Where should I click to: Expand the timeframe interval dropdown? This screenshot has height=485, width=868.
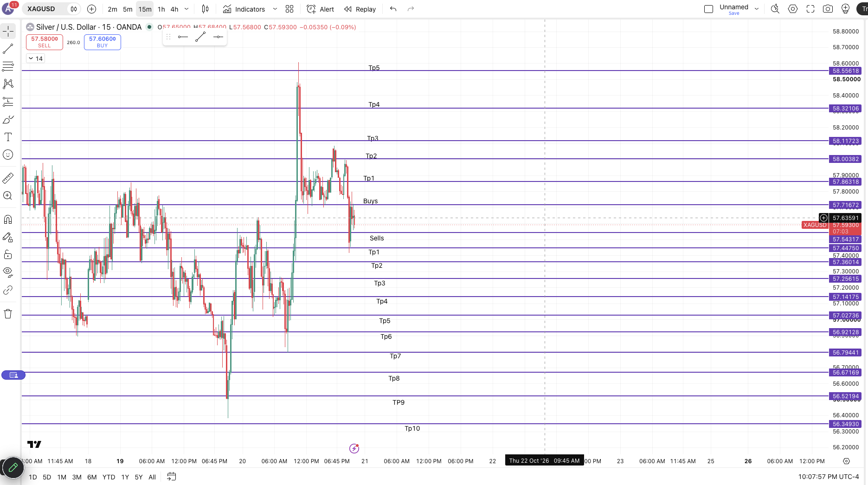(186, 9)
